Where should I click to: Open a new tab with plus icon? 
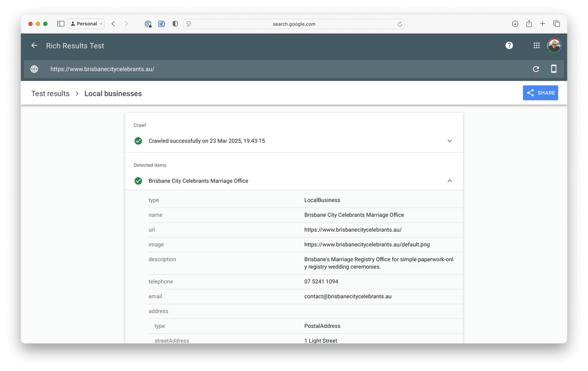pyautogui.click(x=542, y=23)
